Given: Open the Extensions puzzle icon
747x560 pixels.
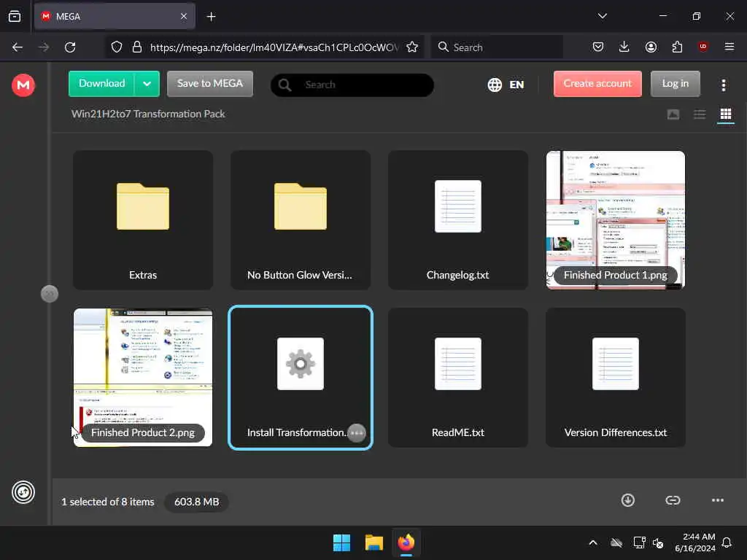Looking at the screenshot, I should 677,47.
